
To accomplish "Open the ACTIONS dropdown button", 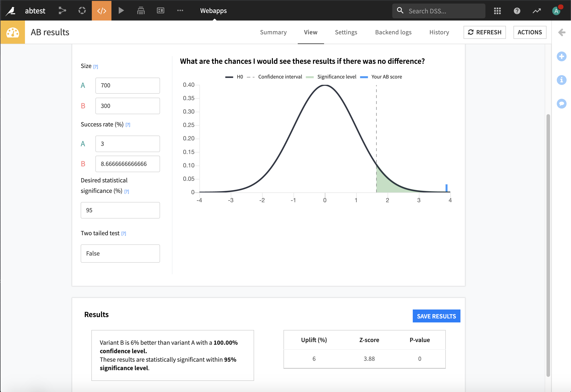I will pyautogui.click(x=530, y=32).
